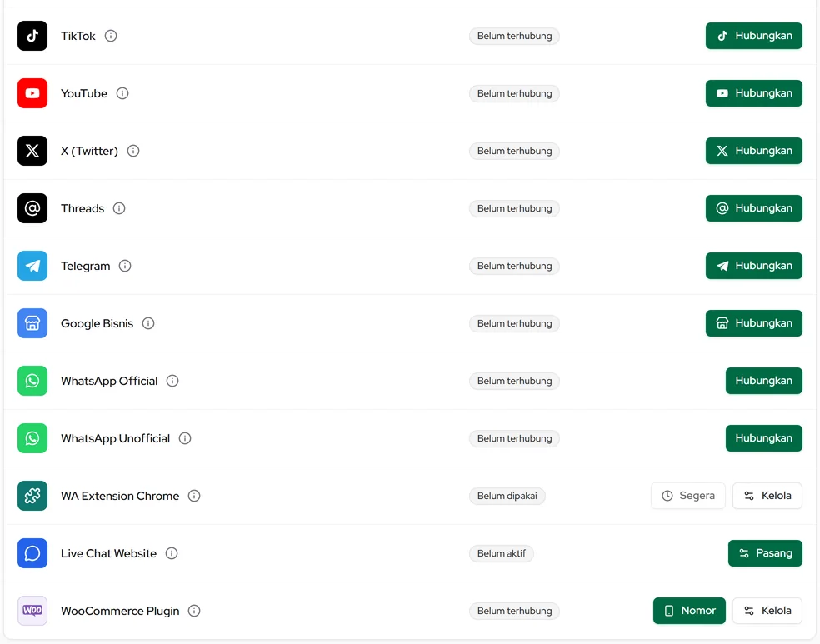Connect TikTok with Hubungkan button

tap(753, 36)
